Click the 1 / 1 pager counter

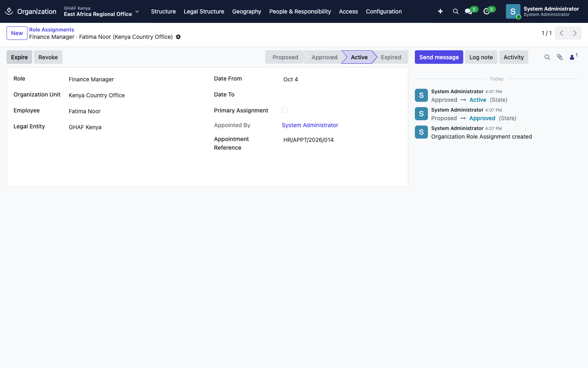pos(547,33)
